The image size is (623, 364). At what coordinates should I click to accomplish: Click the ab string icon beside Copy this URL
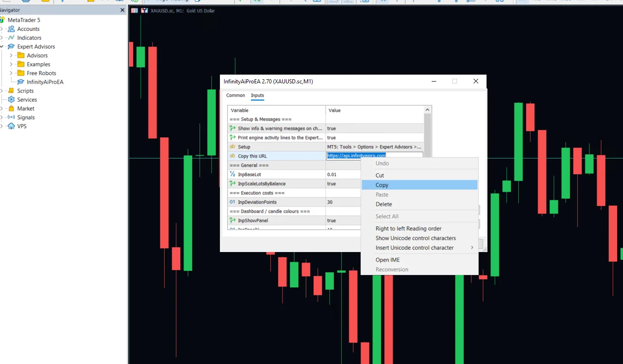coord(232,156)
